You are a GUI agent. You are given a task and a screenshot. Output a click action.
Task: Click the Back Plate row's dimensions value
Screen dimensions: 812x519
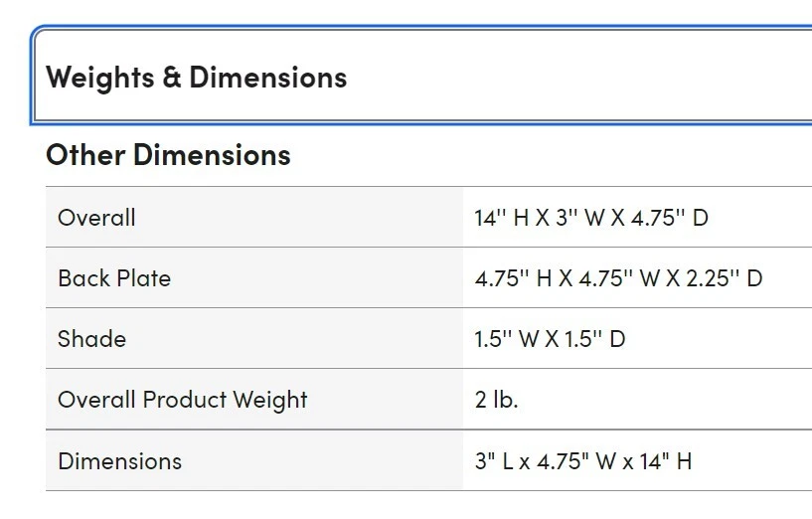coord(618,278)
